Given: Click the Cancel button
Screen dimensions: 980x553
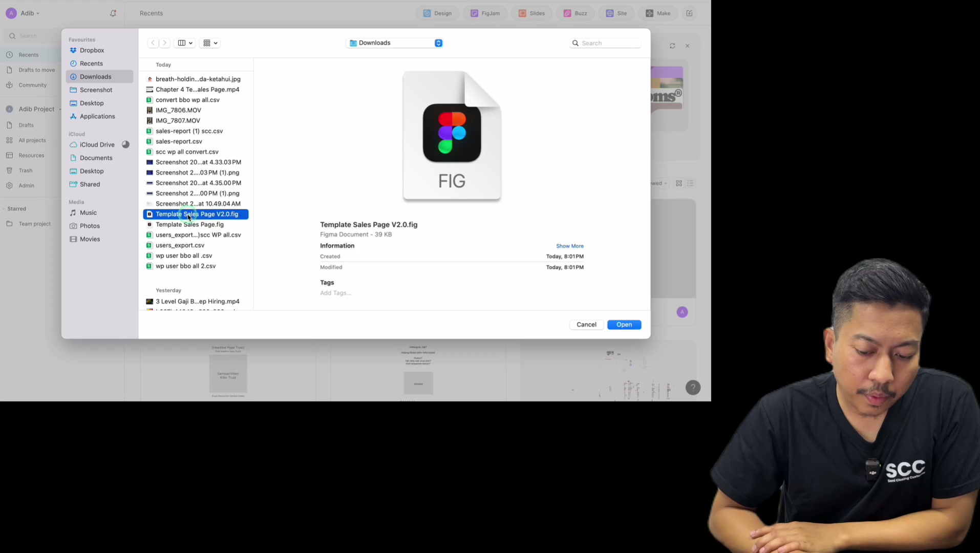Looking at the screenshot, I should [x=586, y=325].
